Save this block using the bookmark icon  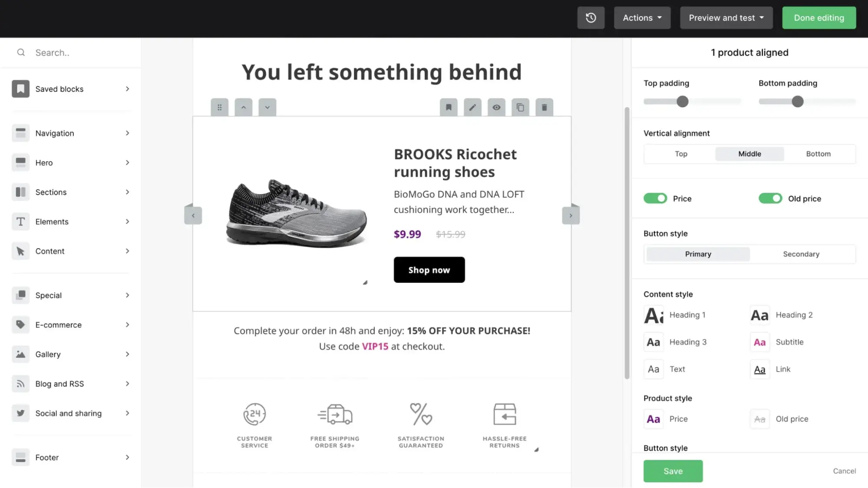click(449, 107)
